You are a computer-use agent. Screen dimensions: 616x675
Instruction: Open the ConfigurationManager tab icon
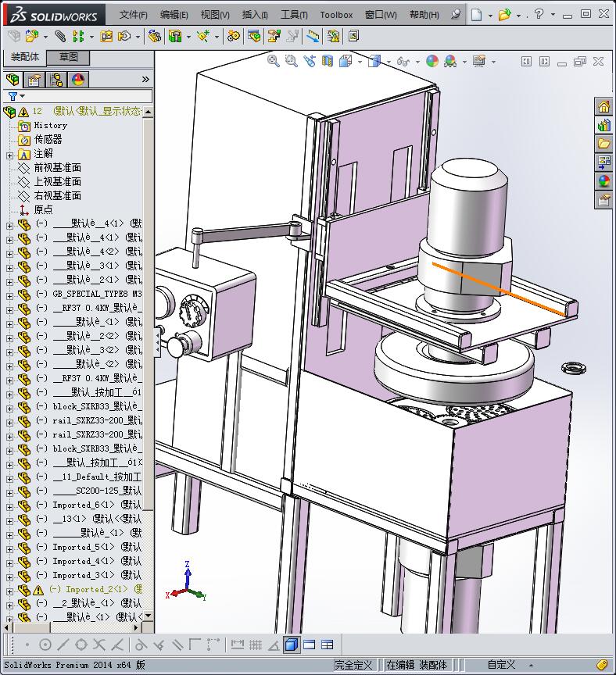(x=56, y=80)
